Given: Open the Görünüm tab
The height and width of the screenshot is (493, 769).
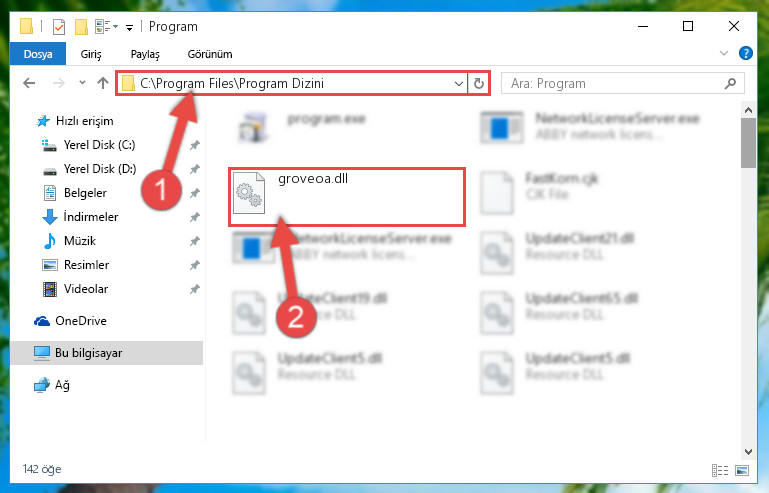Looking at the screenshot, I should tap(210, 54).
